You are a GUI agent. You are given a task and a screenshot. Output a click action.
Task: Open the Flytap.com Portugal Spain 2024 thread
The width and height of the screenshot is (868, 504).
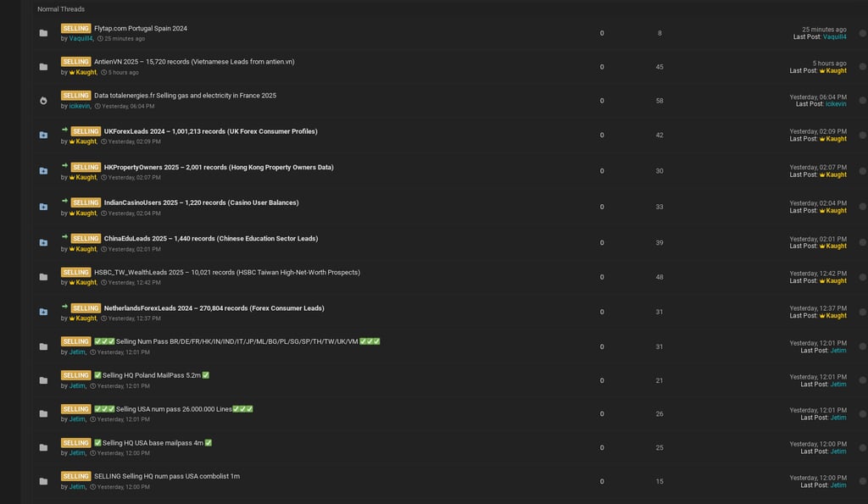(x=141, y=28)
